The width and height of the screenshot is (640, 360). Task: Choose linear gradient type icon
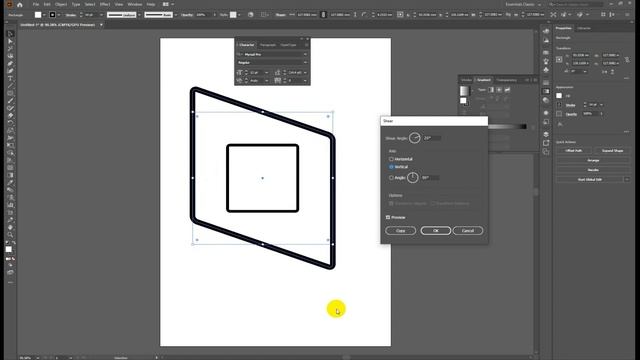click(491, 90)
